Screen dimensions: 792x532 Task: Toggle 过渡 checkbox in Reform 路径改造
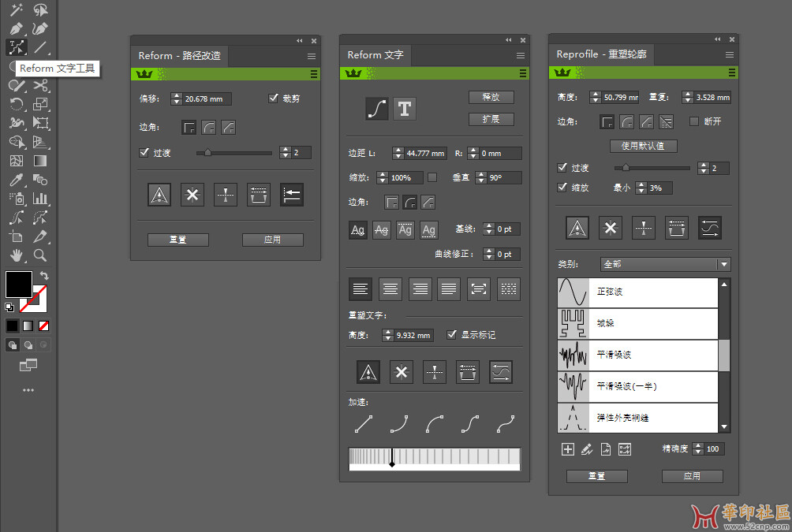144,152
